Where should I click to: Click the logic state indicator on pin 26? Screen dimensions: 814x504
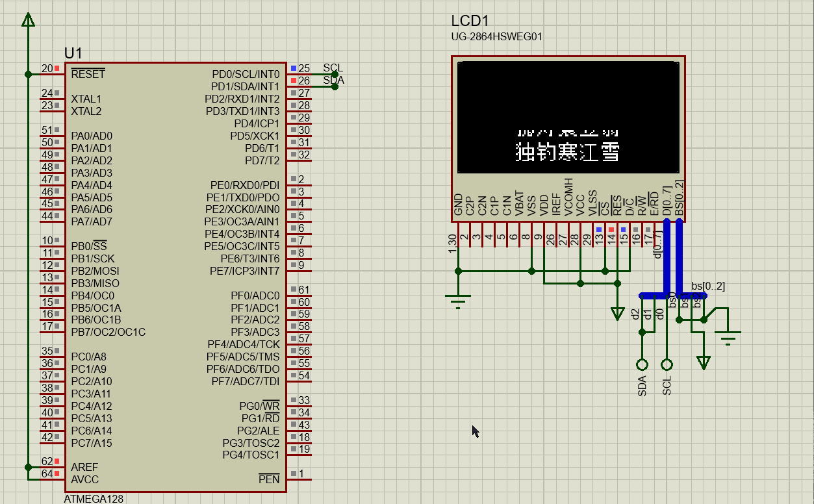pyautogui.click(x=294, y=81)
